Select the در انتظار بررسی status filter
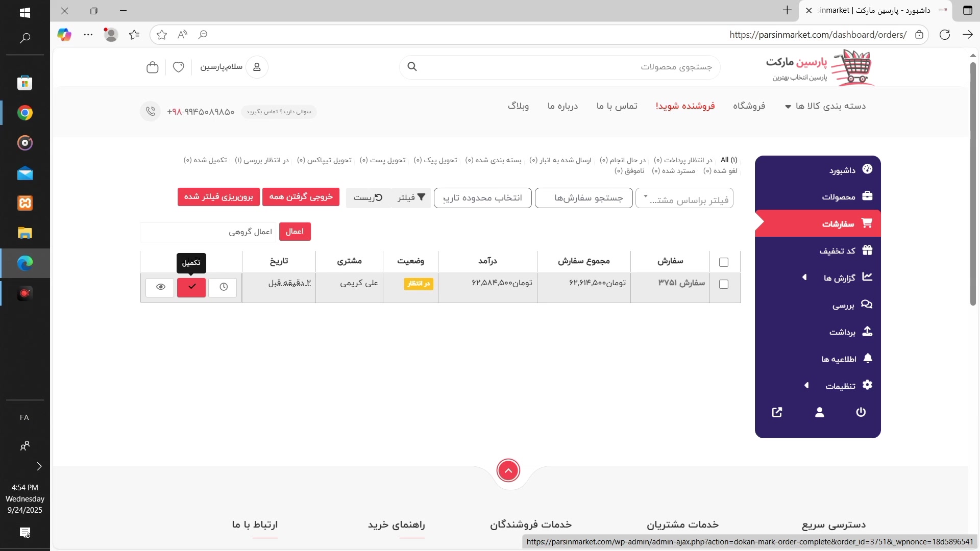This screenshot has height=551, width=980. coord(262,160)
